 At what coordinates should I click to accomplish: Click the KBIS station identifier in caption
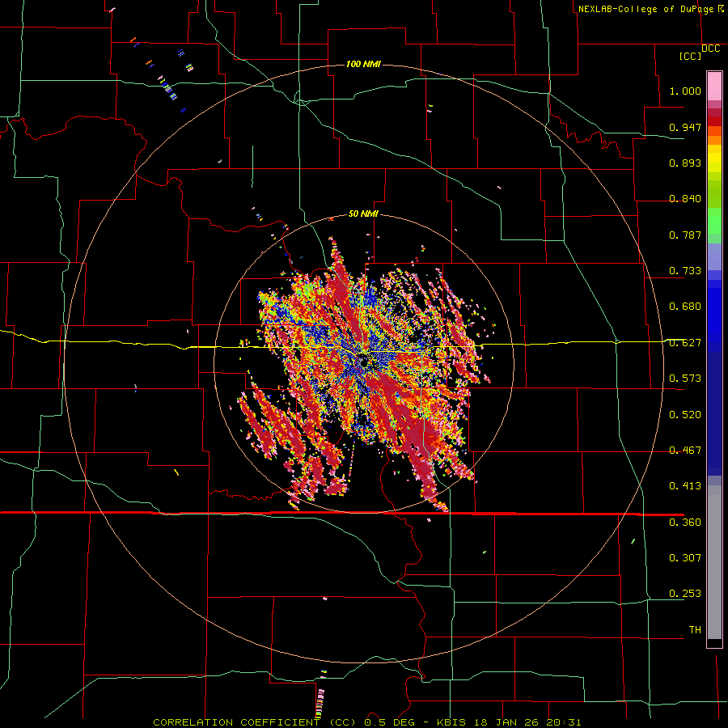453,722
